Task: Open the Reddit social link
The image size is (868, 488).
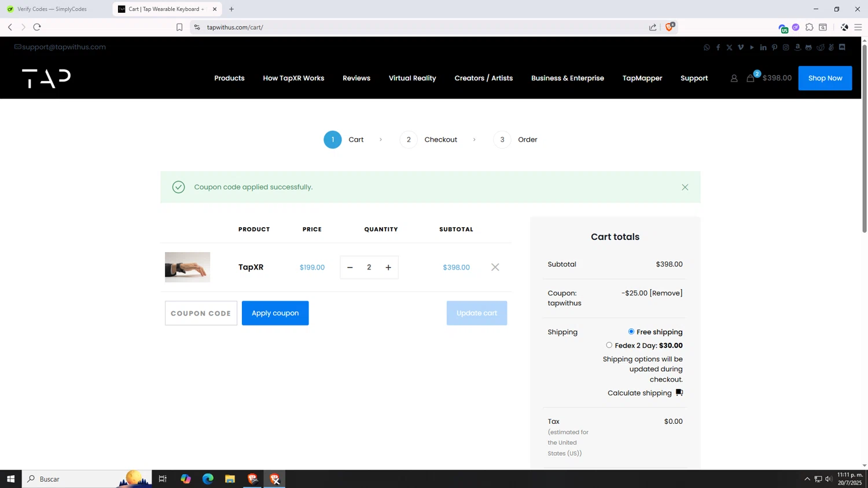Action: [820, 47]
